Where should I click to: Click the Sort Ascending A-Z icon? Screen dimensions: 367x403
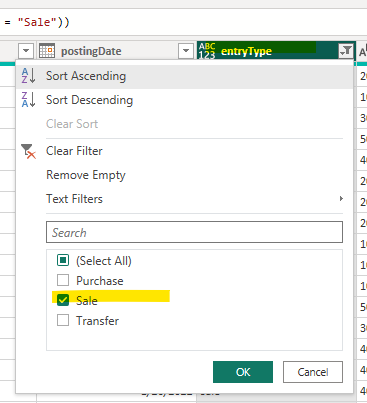pos(28,76)
